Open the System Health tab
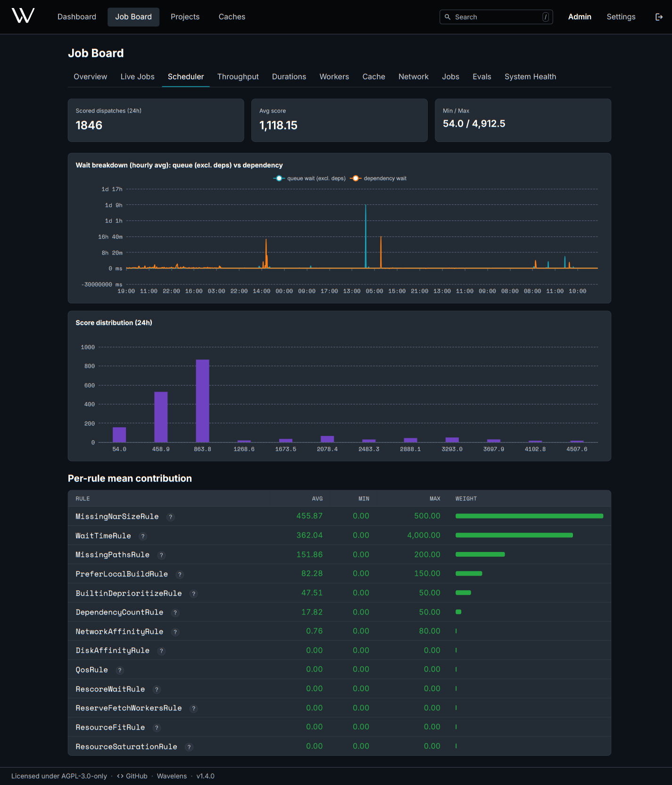The height and width of the screenshot is (785, 672). pos(530,76)
